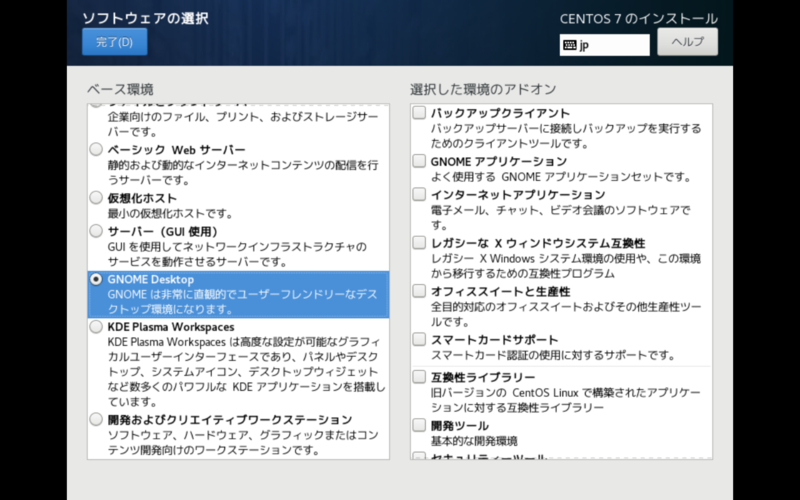Click レガシーな X ウィンドウシステム互換性 label
Image resolution: width=800 pixels, height=500 pixels.
coord(538,243)
